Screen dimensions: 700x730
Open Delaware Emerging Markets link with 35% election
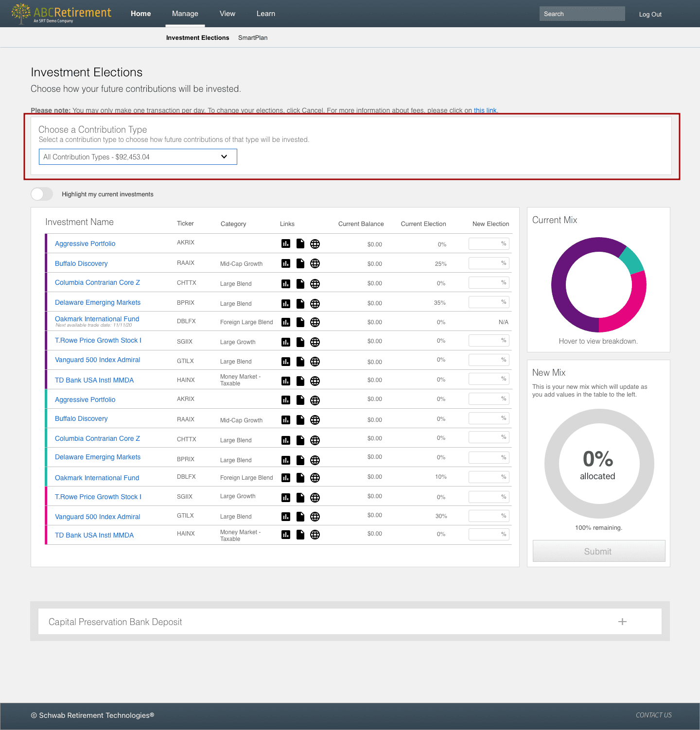click(x=98, y=302)
